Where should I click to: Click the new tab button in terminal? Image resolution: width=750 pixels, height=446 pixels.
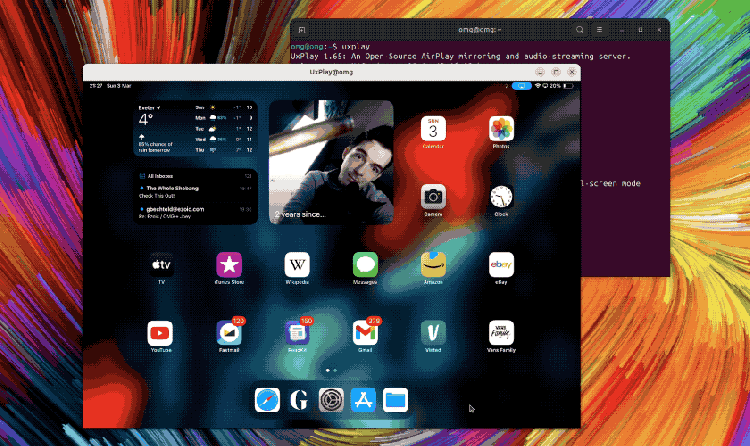[302, 30]
